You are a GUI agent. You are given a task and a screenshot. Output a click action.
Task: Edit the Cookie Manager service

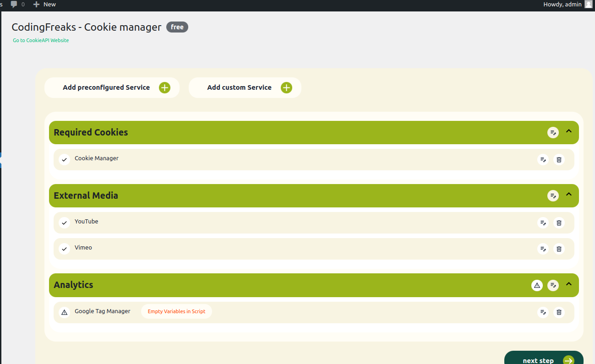point(543,160)
